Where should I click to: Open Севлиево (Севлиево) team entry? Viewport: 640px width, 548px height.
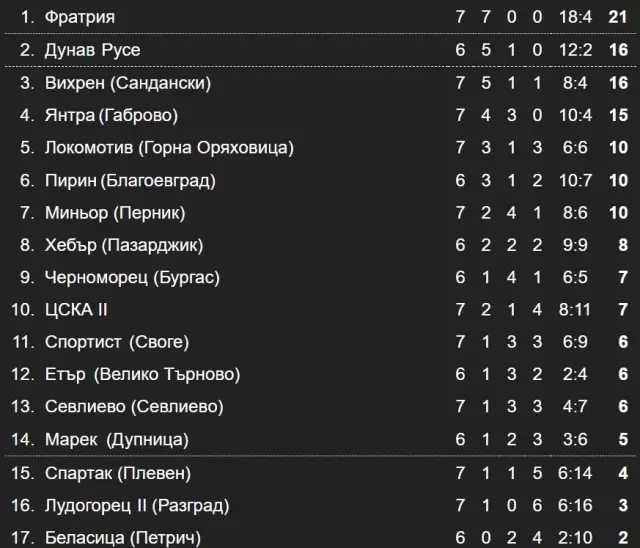[134, 407]
